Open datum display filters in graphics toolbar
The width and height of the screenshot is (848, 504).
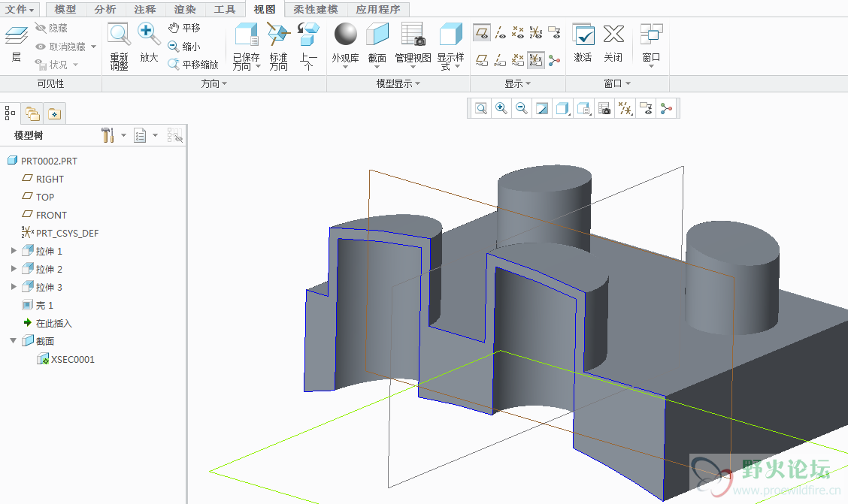coord(625,109)
